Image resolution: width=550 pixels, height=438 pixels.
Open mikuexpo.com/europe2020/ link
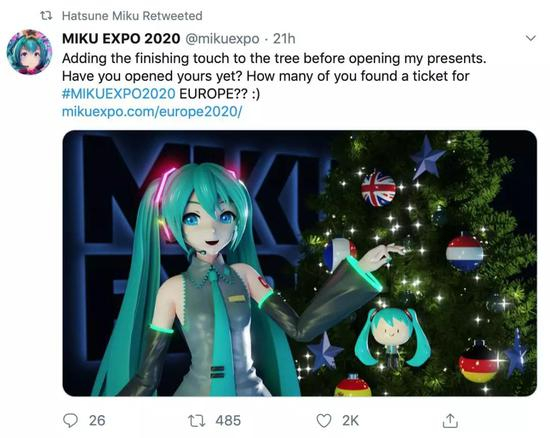click(x=152, y=112)
